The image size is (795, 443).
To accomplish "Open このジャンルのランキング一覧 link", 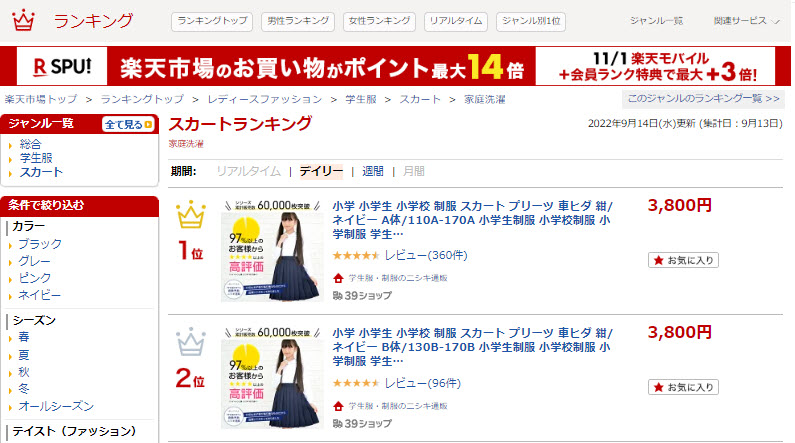I will 703,98.
